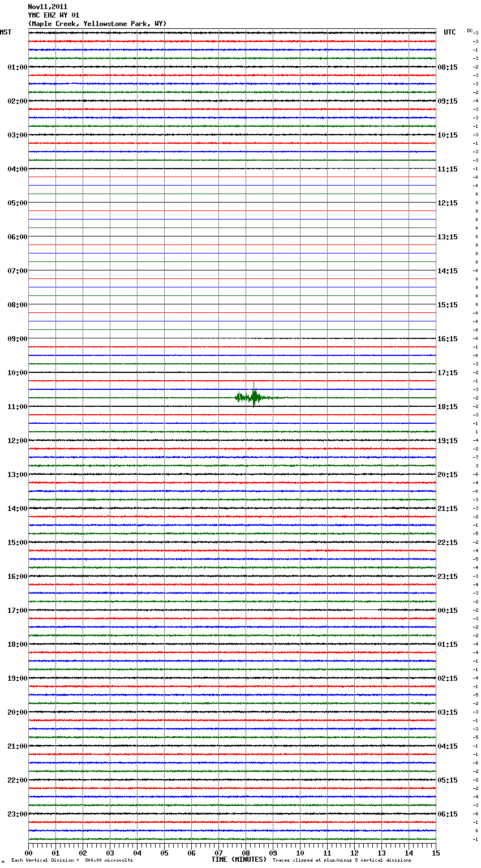The image size is (481, 868).
Task: Click the 15:15 UTC time label
Action: click(448, 305)
